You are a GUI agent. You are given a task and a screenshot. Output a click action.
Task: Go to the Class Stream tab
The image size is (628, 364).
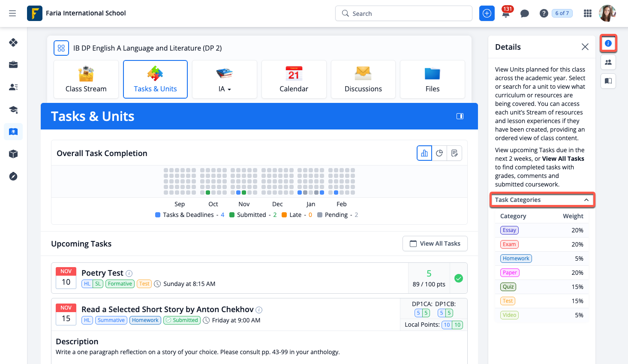(86, 79)
